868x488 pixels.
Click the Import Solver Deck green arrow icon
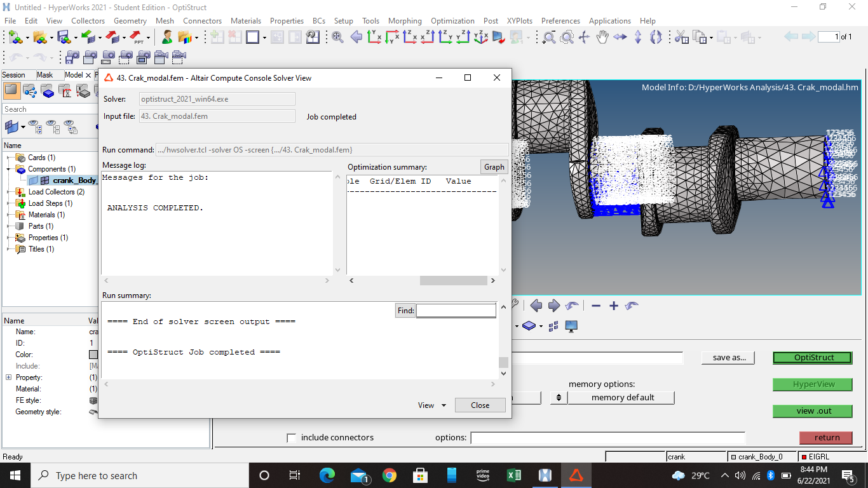[x=88, y=37]
